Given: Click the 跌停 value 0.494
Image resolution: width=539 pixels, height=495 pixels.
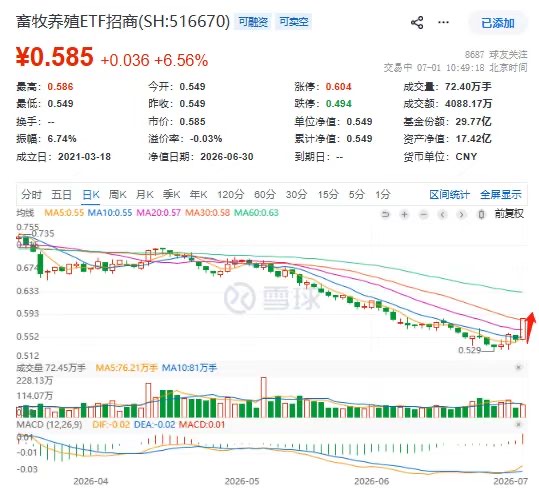Looking at the screenshot, I should 338,104.
